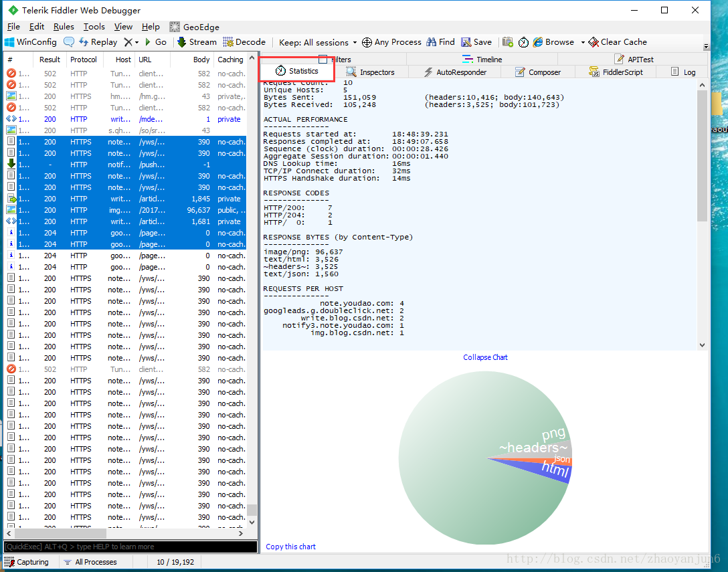The image size is (728, 572).
Task: Open the View menu
Action: point(123,27)
